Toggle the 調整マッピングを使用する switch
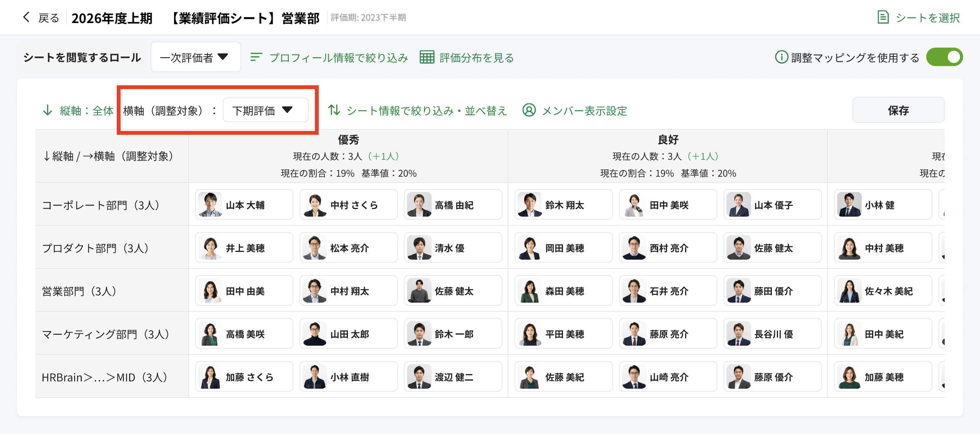This screenshot has height=434, width=980. 944,58
